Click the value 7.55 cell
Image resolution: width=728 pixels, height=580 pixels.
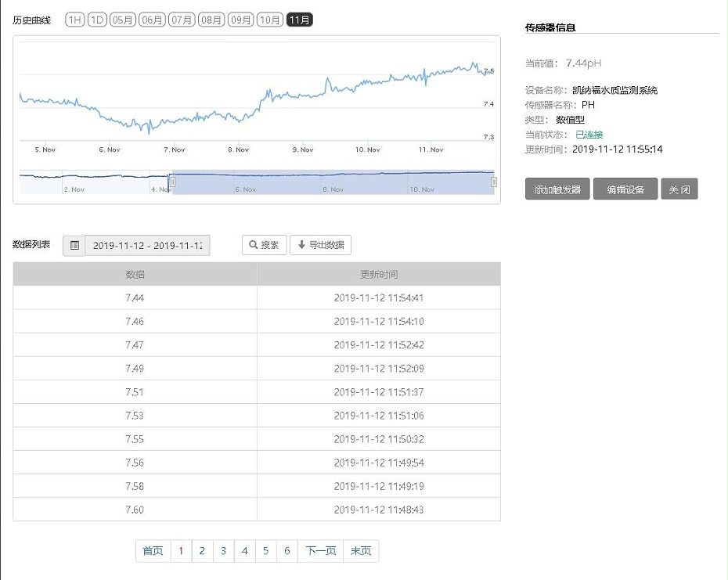pos(135,439)
